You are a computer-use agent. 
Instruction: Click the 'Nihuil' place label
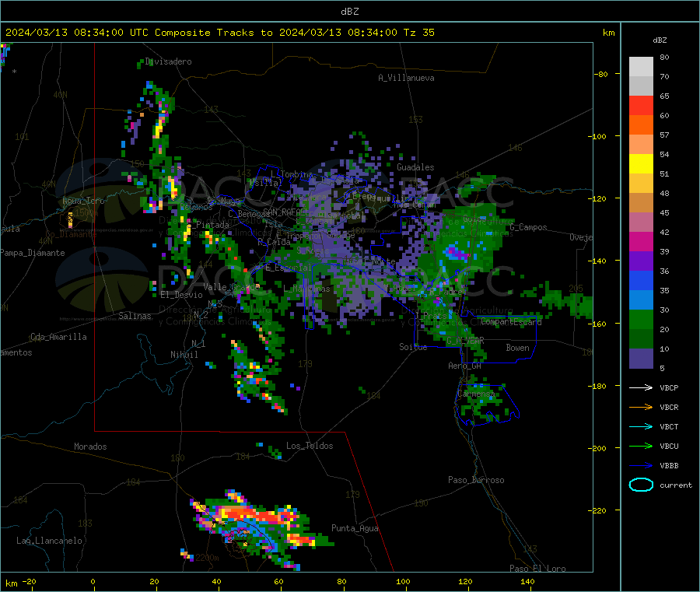pos(184,355)
